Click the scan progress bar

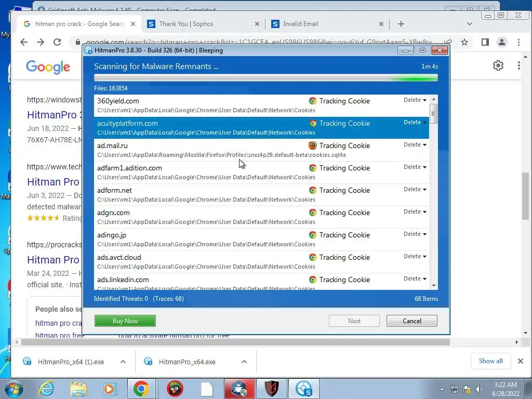(x=266, y=78)
